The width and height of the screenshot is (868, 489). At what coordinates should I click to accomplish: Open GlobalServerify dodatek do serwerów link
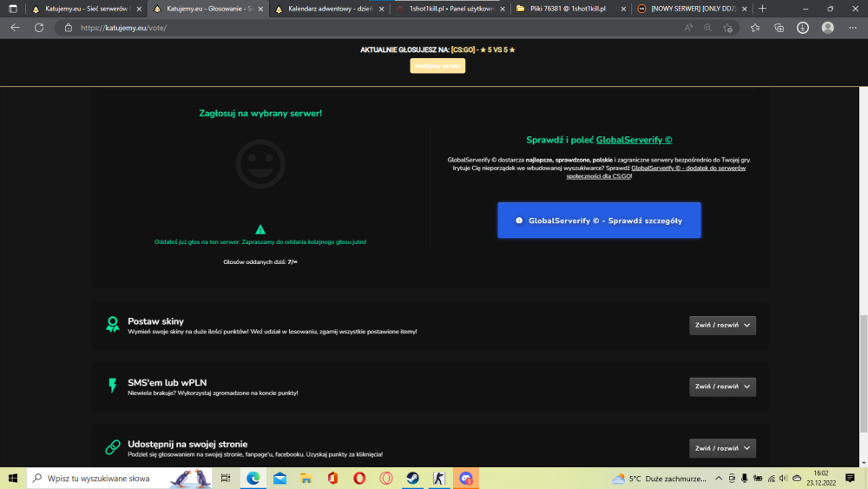pyautogui.click(x=688, y=169)
